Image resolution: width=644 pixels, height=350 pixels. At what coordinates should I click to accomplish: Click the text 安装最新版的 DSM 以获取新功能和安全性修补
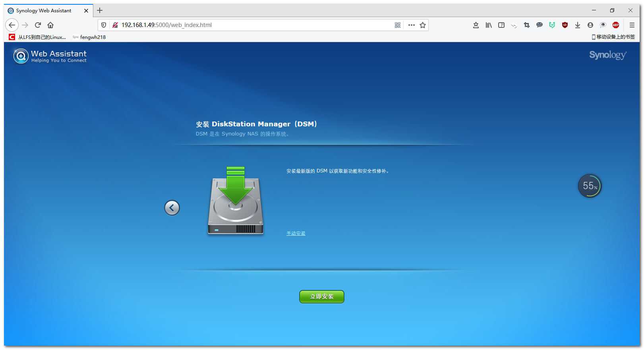pyautogui.click(x=338, y=171)
